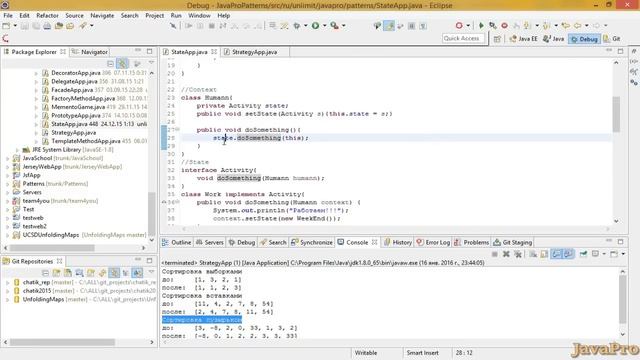Viewport: 640px width, 360px height.
Task: Click Remove All Terminated Launches icon
Action: 518,254
